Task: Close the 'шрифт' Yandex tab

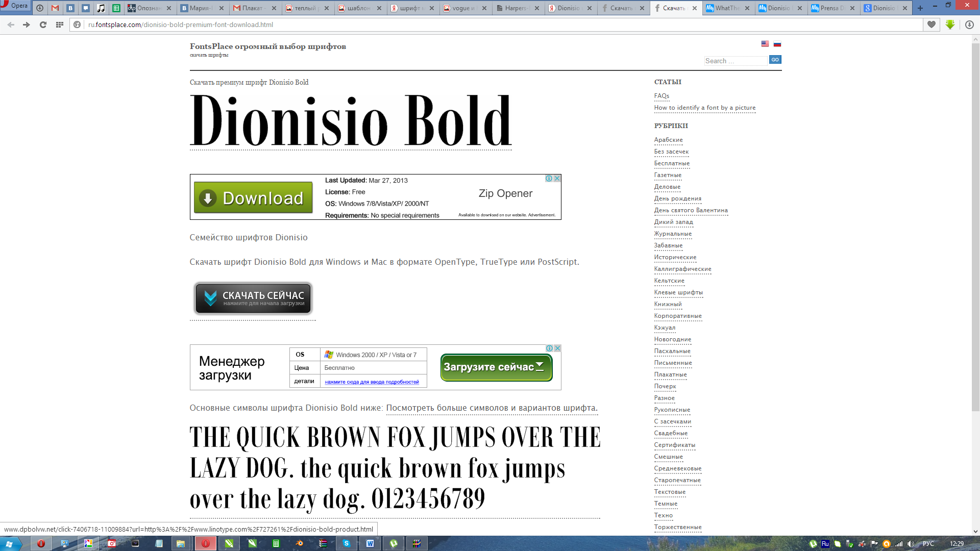Action: (432, 8)
